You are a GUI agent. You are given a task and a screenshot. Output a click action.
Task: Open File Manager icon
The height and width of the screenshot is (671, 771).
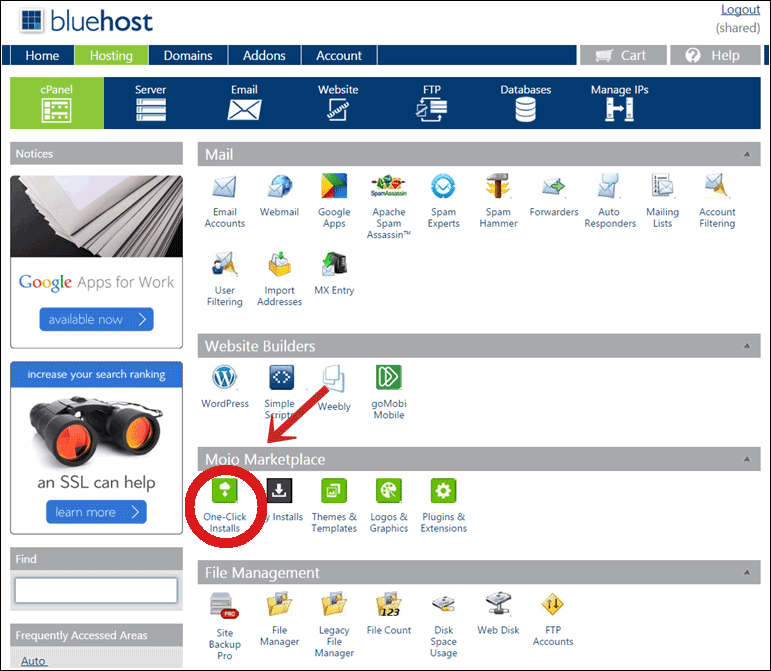(279, 619)
